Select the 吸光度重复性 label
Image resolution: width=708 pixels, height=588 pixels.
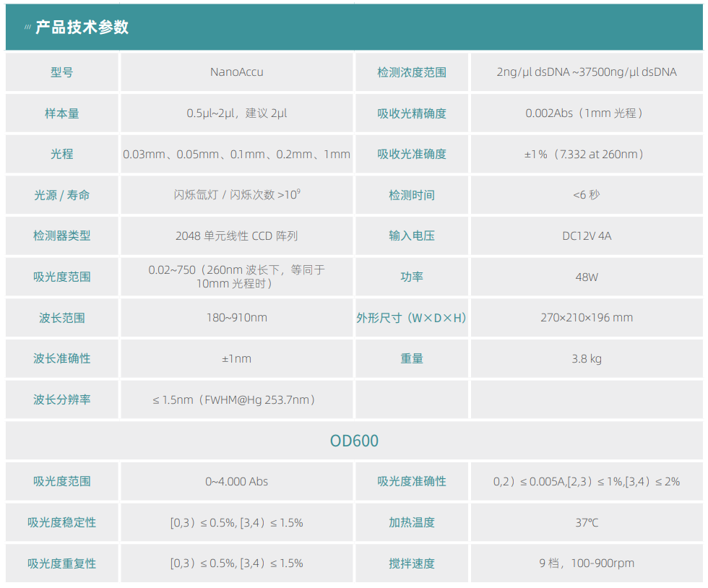coord(62,563)
